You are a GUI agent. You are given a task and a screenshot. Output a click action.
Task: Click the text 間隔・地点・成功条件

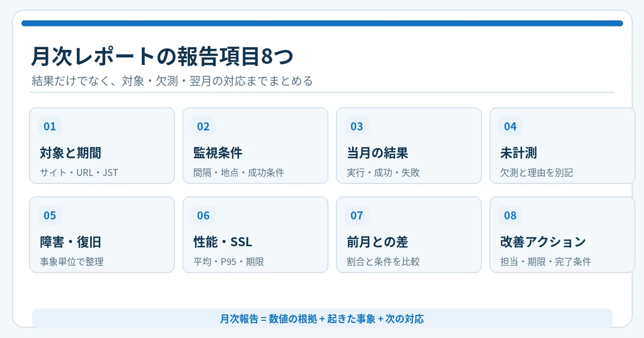[239, 173]
